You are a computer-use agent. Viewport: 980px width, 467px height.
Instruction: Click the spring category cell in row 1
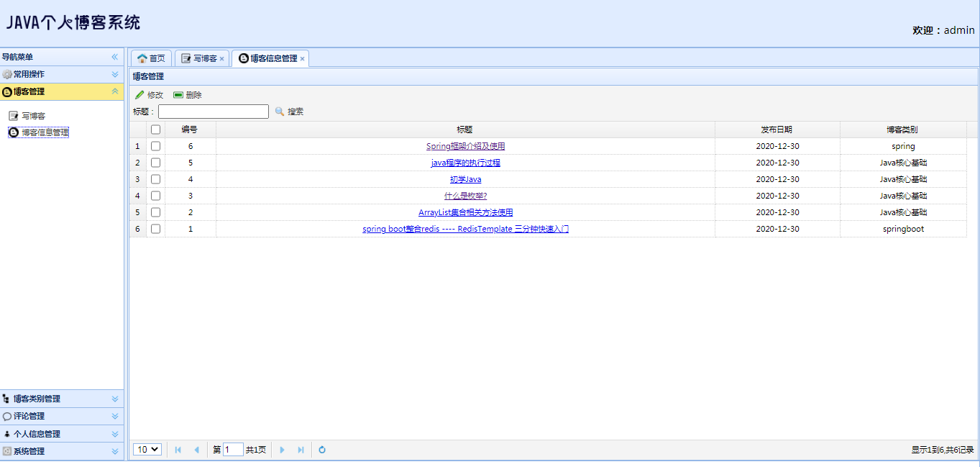(903, 146)
